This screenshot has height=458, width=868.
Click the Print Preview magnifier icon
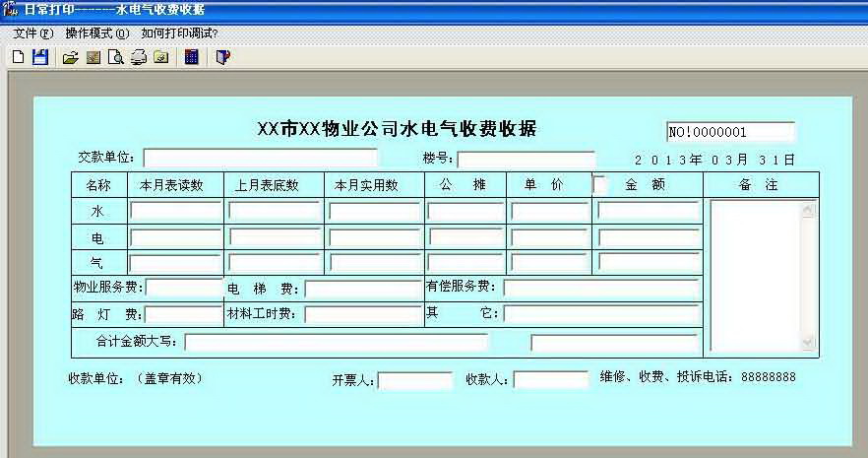click(x=116, y=57)
